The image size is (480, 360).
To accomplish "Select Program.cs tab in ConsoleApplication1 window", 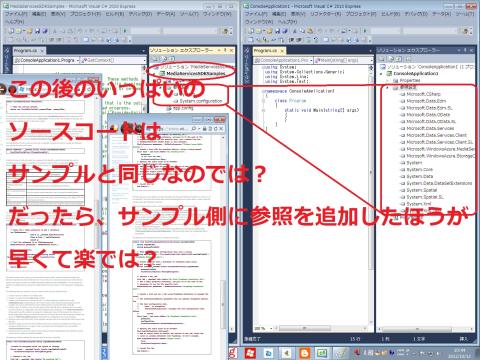I will coord(265,51).
